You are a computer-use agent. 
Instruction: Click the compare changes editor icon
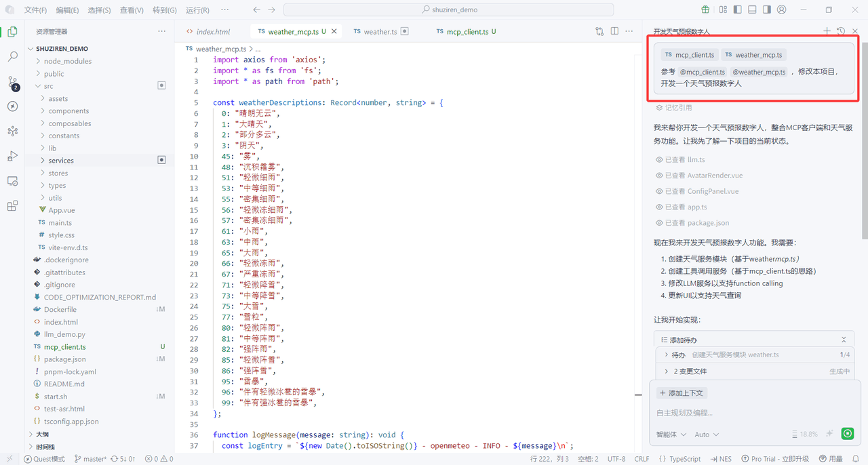pyautogui.click(x=599, y=31)
